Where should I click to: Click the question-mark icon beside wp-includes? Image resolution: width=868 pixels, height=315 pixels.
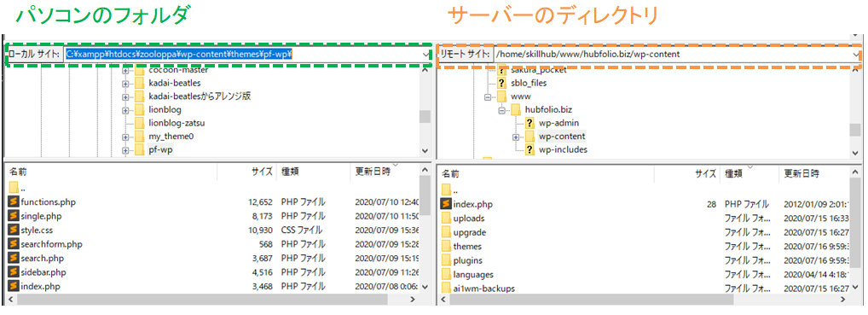click(529, 149)
